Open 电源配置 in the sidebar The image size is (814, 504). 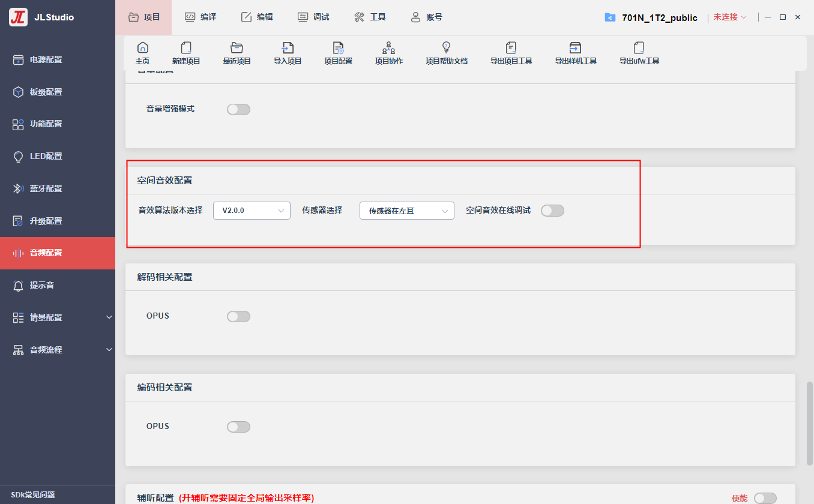pos(58,59)
